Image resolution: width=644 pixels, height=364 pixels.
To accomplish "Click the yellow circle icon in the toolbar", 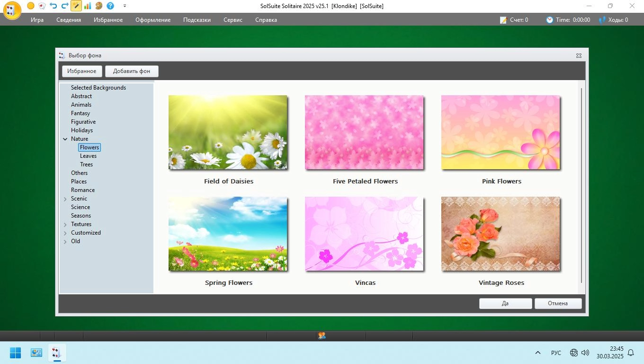I will 31,6.
